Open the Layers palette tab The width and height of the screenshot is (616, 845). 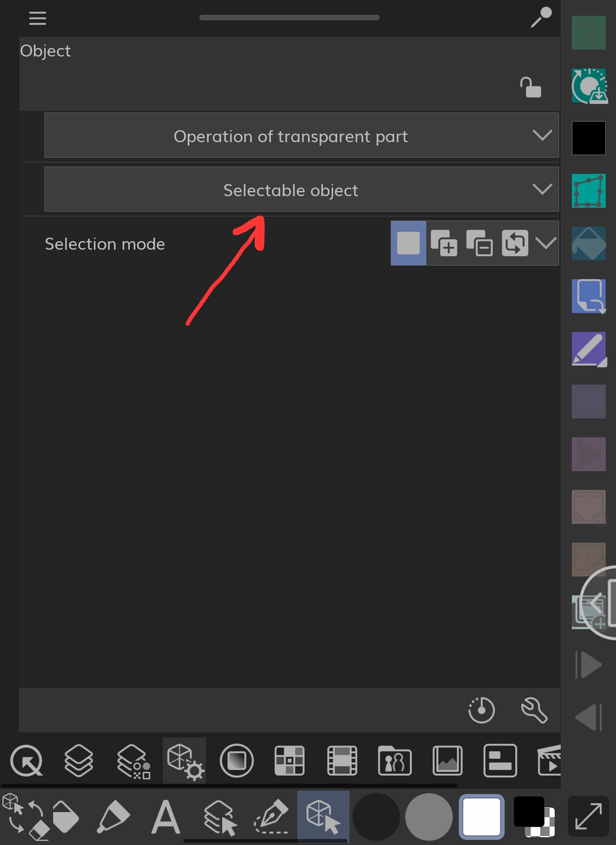tap(79, 761)
